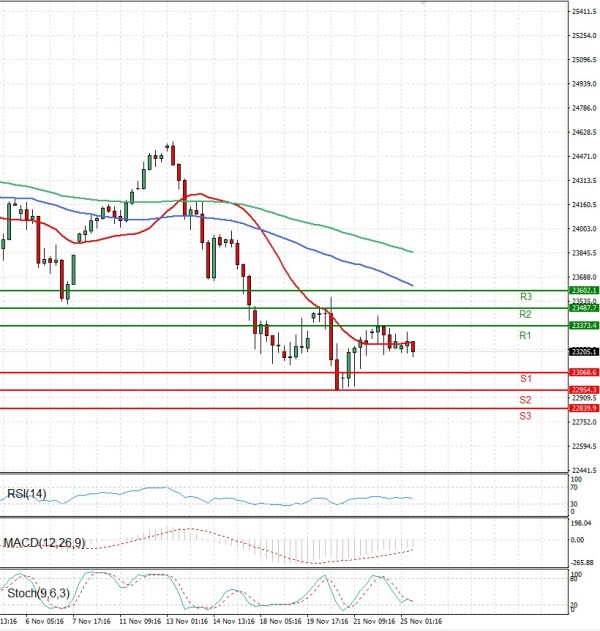This screenshot has width=600, height=631.
Task: Select the R2 resistance level label
Action: [x=524, y=315]
